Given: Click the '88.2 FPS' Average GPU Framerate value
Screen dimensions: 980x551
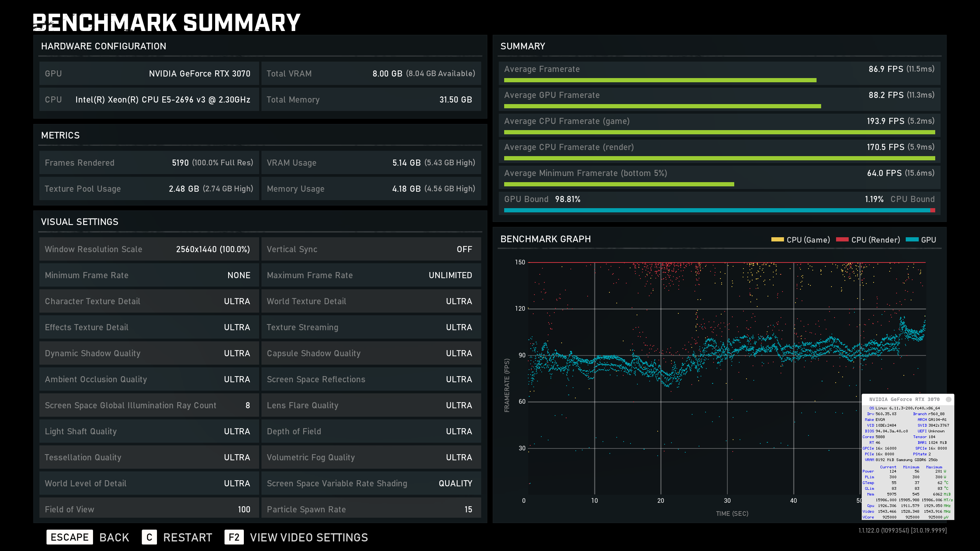Looking at the screenshot, I should point(886,95).
